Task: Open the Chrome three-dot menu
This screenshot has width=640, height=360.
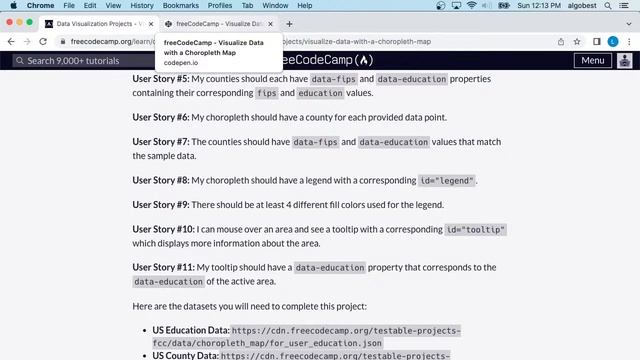Action: [629, 42]
